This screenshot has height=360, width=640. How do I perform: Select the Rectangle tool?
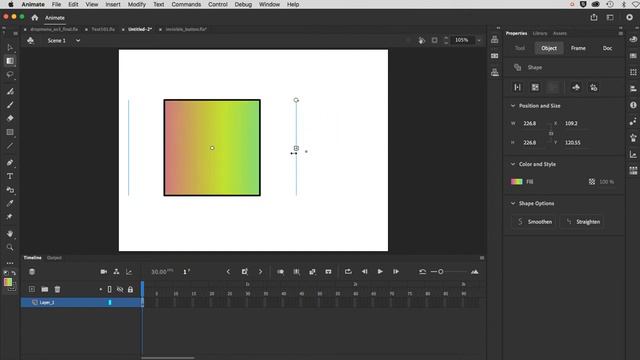pos(10,132)
